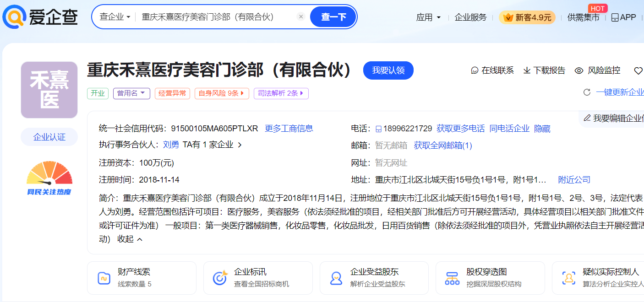644x302 pixels.
Task: Click 获取全网邮箱(1) link
Action: 443,146
